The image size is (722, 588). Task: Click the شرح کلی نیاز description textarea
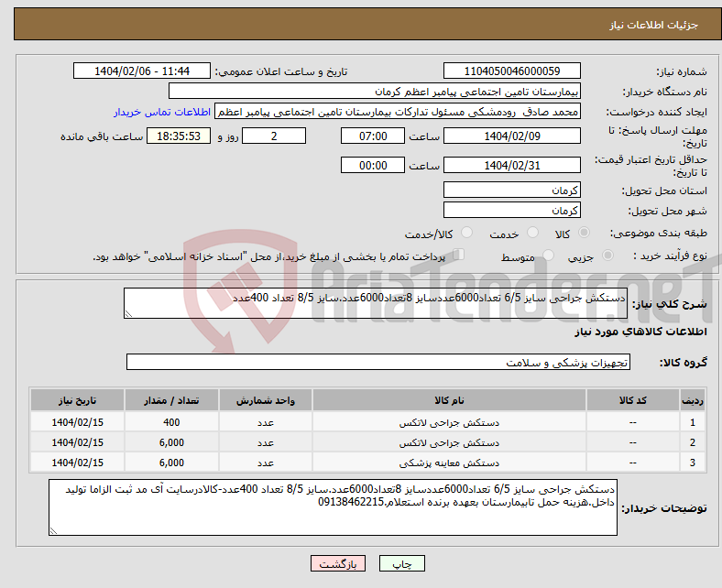(376, 303)
